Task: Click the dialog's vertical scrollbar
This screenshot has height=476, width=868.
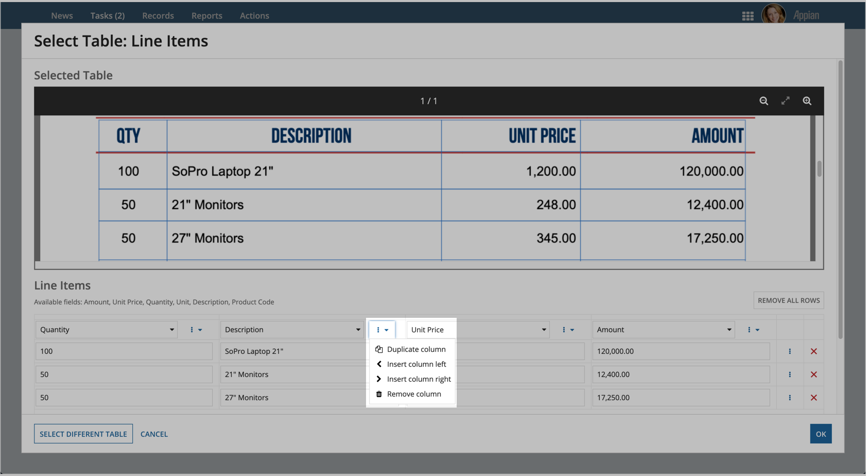Action: click(840, 199)
